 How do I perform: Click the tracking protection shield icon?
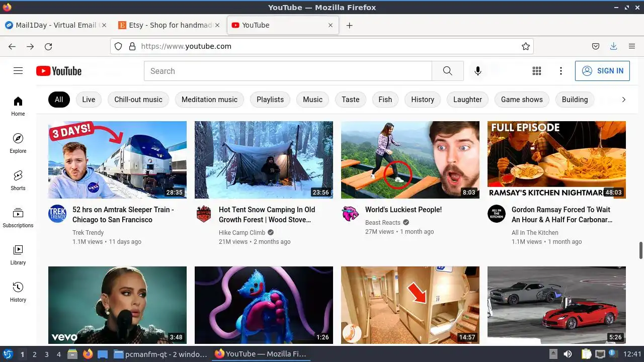pos(118,46)
